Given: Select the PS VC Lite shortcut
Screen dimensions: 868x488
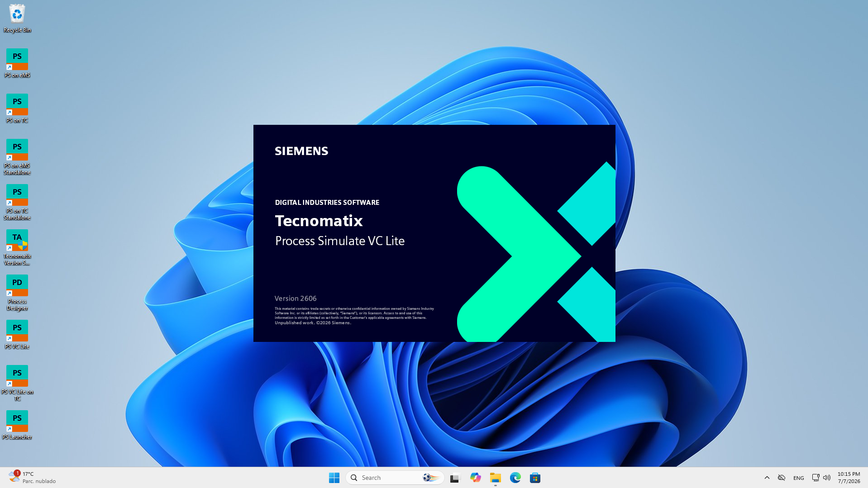Looking at the screenshot, I should [17, 335].
